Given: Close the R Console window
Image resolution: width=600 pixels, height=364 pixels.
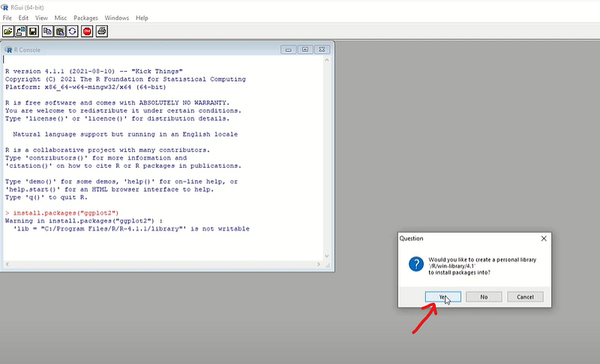Looking at the screenshot, I should click(x=322, y=49).
